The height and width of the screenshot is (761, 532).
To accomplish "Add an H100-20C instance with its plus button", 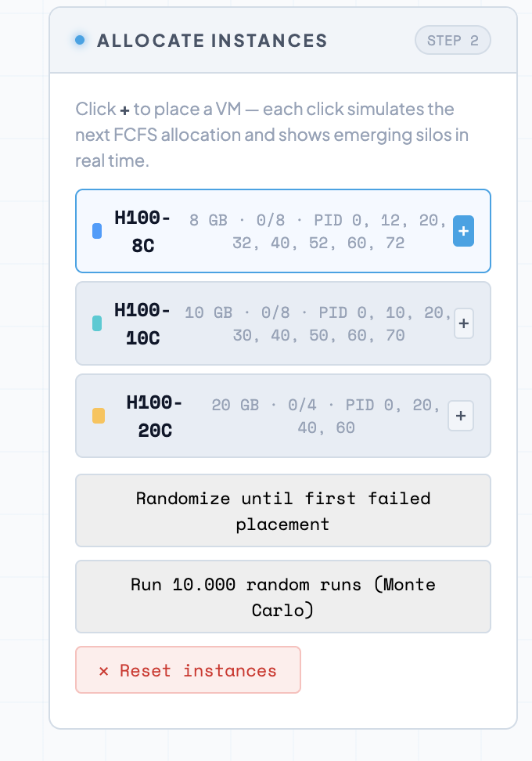I will coord(461,416).
